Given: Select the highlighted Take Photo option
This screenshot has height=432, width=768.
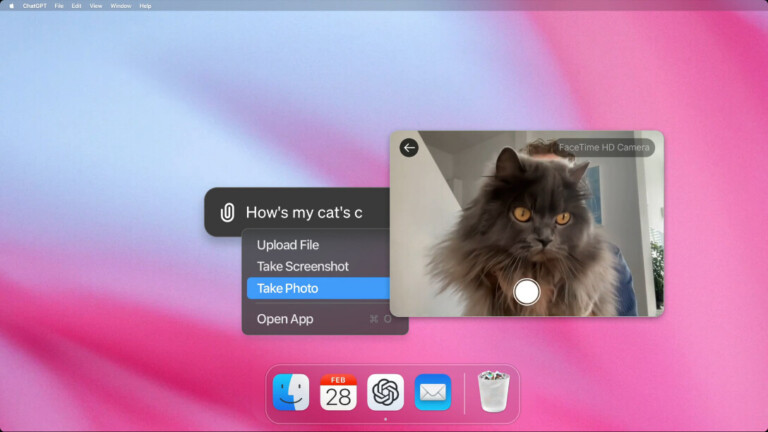Looking at the screenshot, I should click(287, 288).
